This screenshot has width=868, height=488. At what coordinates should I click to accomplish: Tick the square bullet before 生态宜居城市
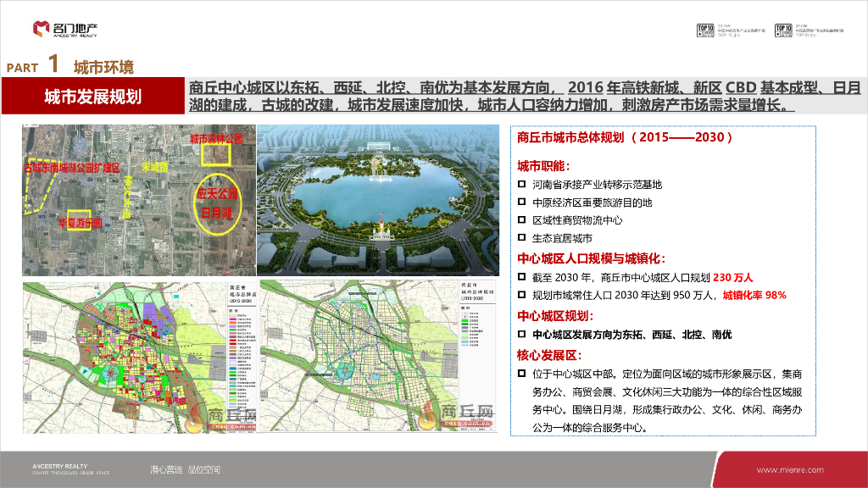[x=522, y=238]
